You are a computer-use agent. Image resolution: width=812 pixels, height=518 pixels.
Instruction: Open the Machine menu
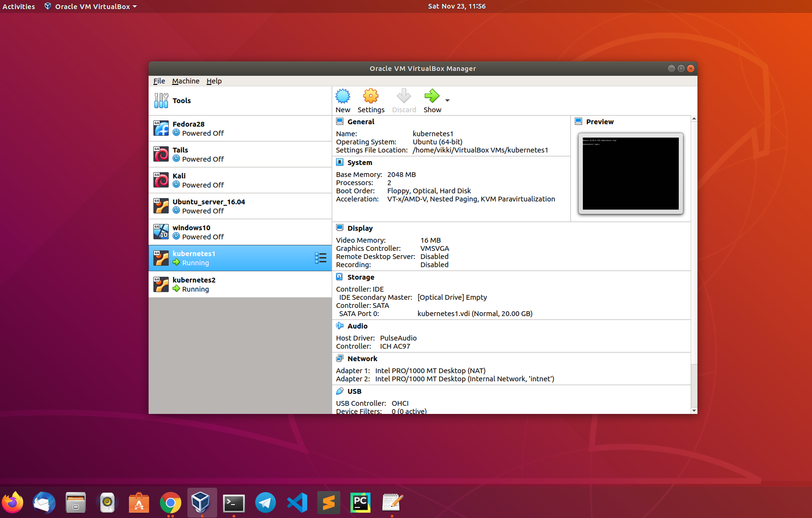(186, 81)
